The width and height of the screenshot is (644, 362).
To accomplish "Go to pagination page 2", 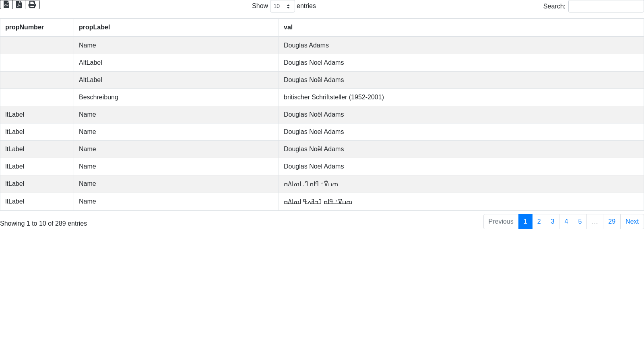I will (539, 222).
